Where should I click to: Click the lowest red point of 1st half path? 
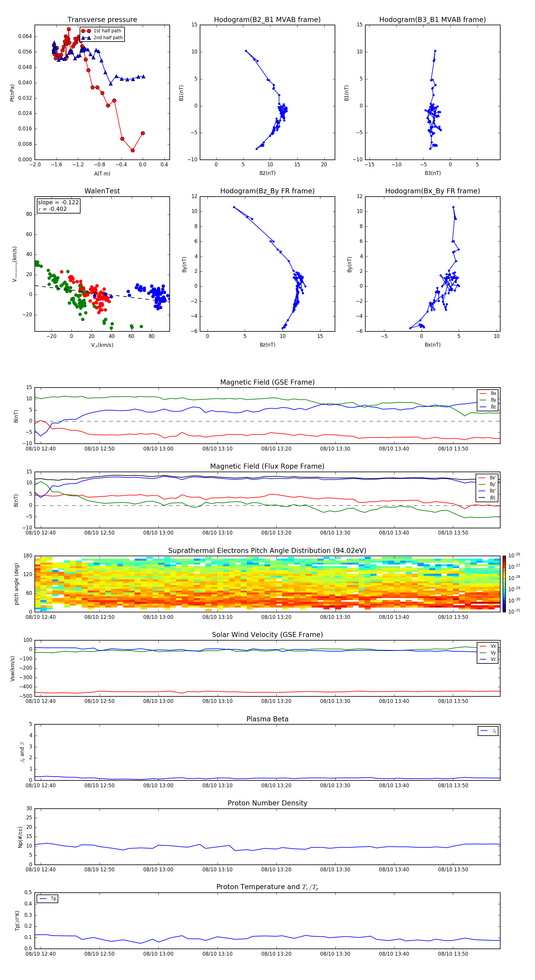coord(133,150)
